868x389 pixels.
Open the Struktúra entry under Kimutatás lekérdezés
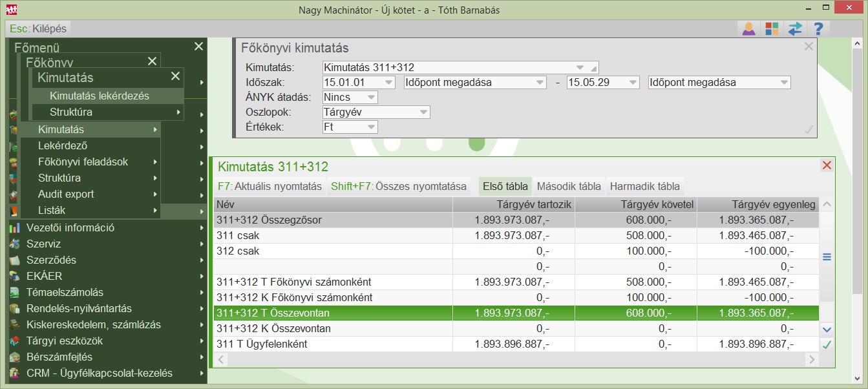[108, 112]
